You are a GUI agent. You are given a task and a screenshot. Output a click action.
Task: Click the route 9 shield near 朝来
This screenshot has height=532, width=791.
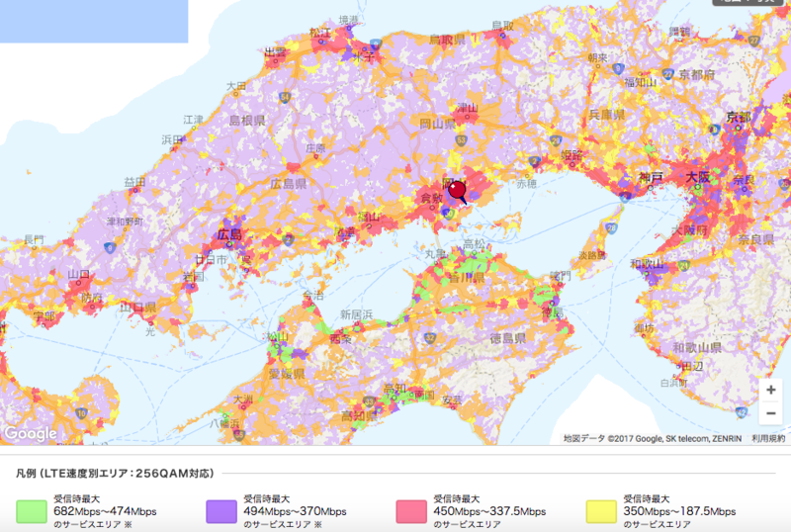[617, 68]
